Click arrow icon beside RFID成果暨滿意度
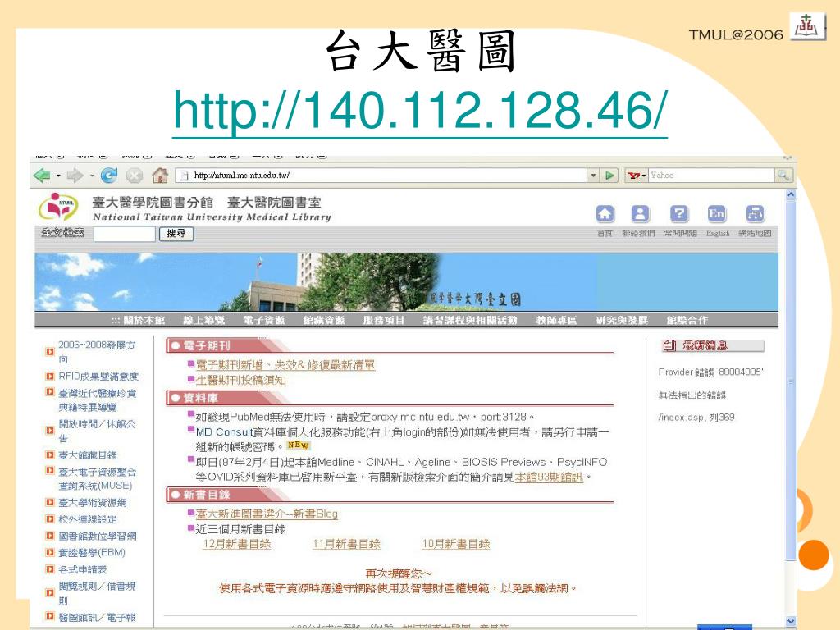This screenshot has height=630, width=840. [50, 376]
